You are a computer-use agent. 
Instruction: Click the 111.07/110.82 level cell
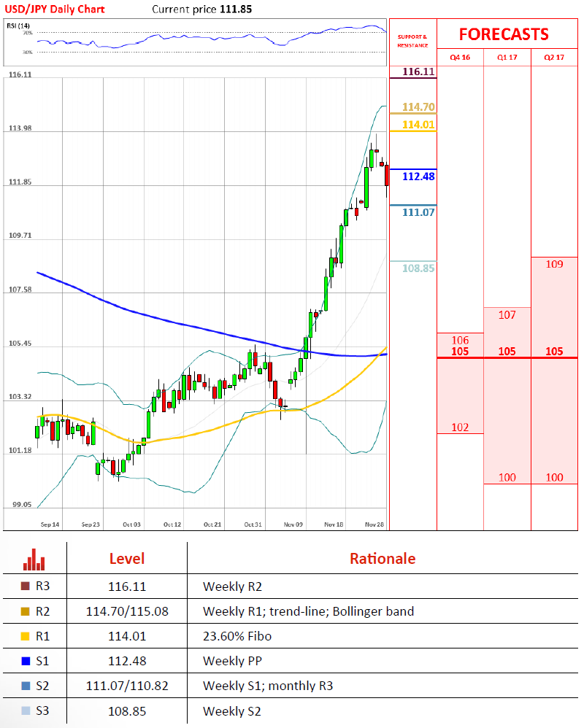point(127,686)
